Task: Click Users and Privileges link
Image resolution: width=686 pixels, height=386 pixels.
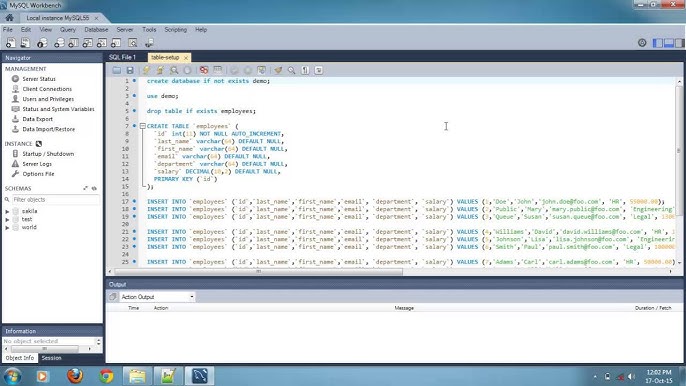Action: tap(48, 99)
